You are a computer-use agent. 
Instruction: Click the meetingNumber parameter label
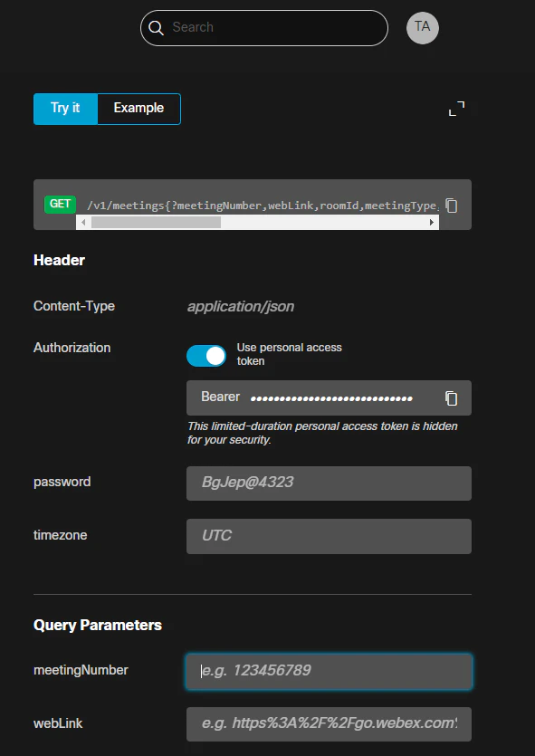tap(81, 670)
